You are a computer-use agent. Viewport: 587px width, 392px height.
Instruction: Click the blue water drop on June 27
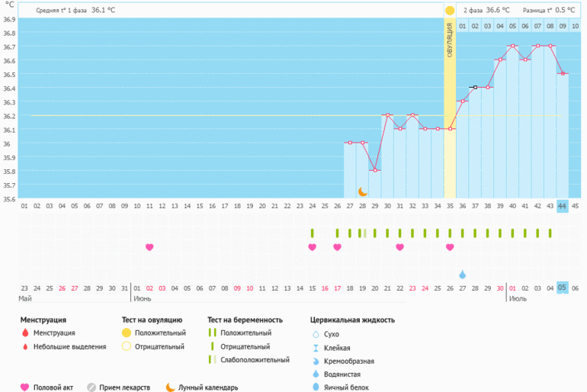click(462, 274)
